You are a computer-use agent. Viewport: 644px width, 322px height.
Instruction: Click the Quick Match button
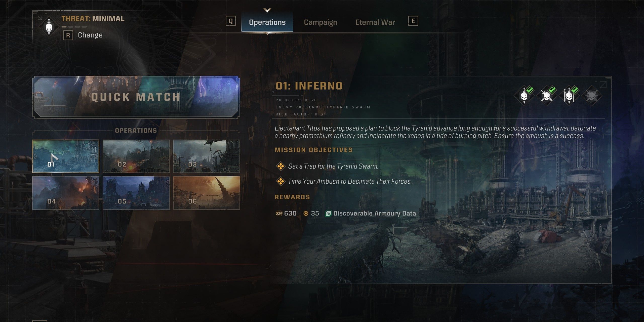pyautogui.click(x=136, y=96)
